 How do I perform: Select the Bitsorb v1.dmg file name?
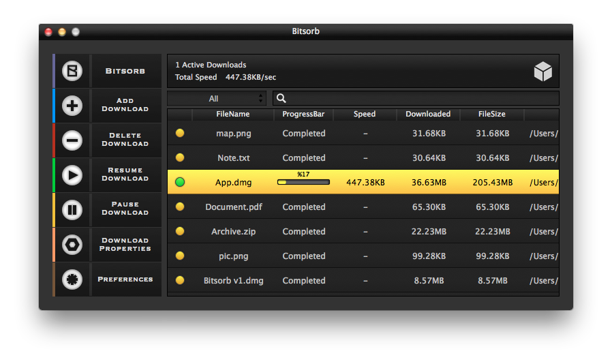pyautogui.click(x=233, y=280)
